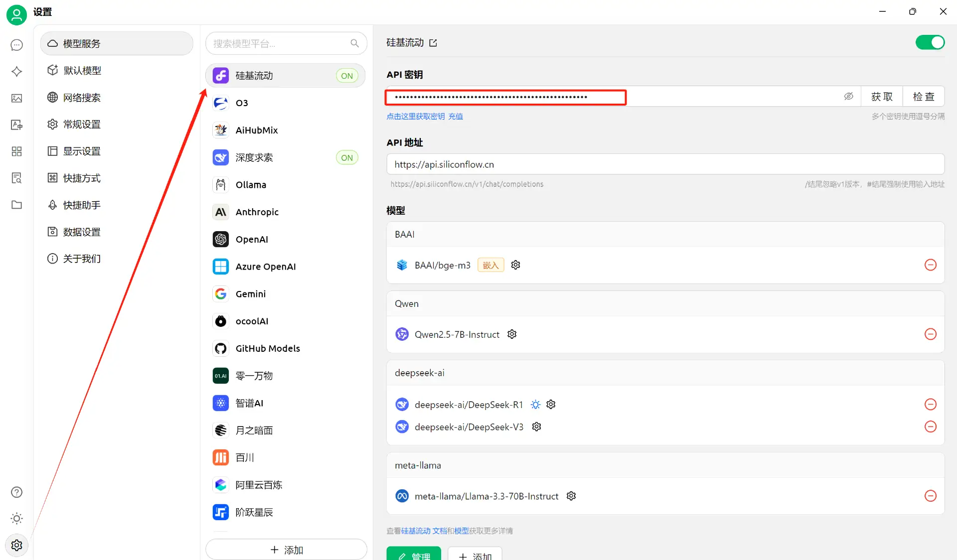Select the OpenAI provider
This screenshot has height=560, width=957.
coord(286,240)
